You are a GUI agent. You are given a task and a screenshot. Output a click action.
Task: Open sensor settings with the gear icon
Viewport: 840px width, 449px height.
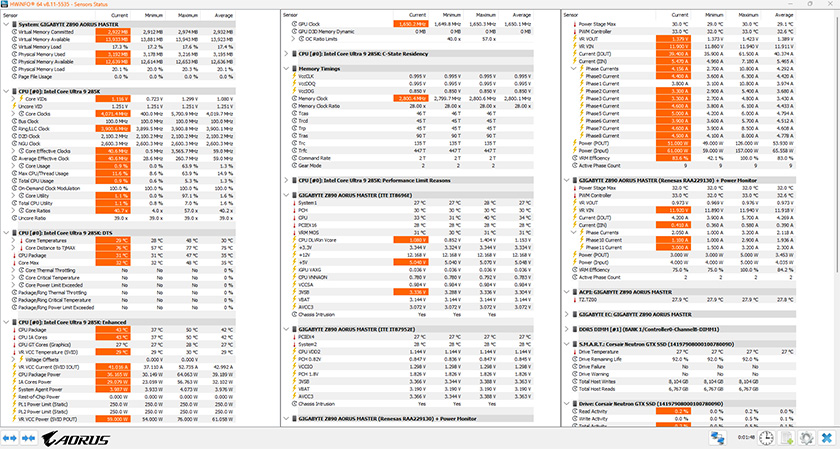pos(809,438)
